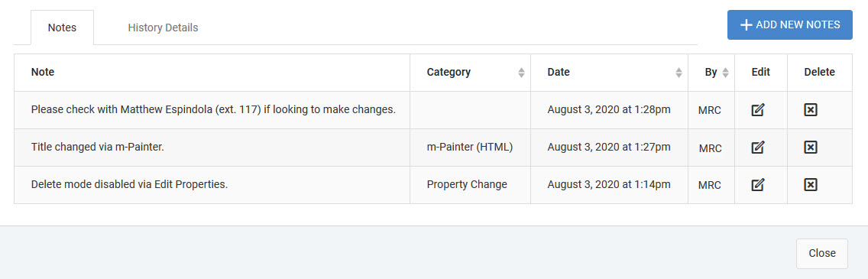Click the 'August 3, 2020 at 1:14pm' date

(x=609, y=184)
